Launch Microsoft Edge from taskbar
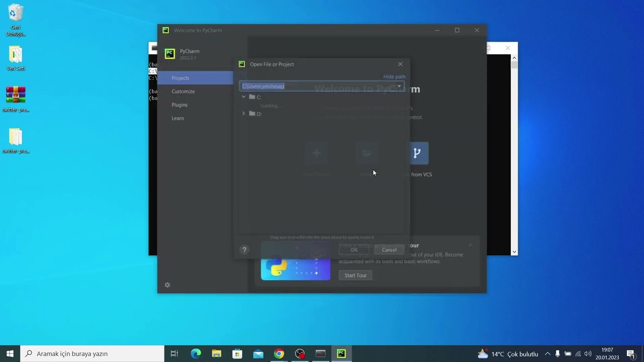The height and width of the screenshot is (362, 644). [x=196, y=353]
